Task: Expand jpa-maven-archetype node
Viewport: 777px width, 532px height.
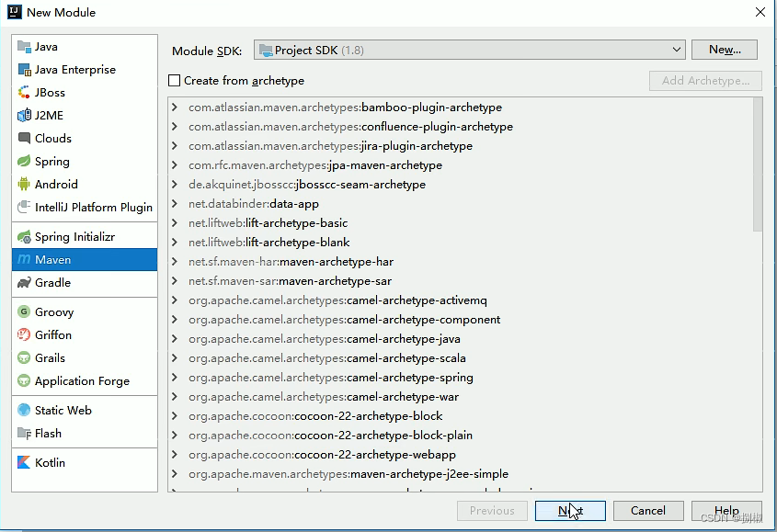Action: 175,165
